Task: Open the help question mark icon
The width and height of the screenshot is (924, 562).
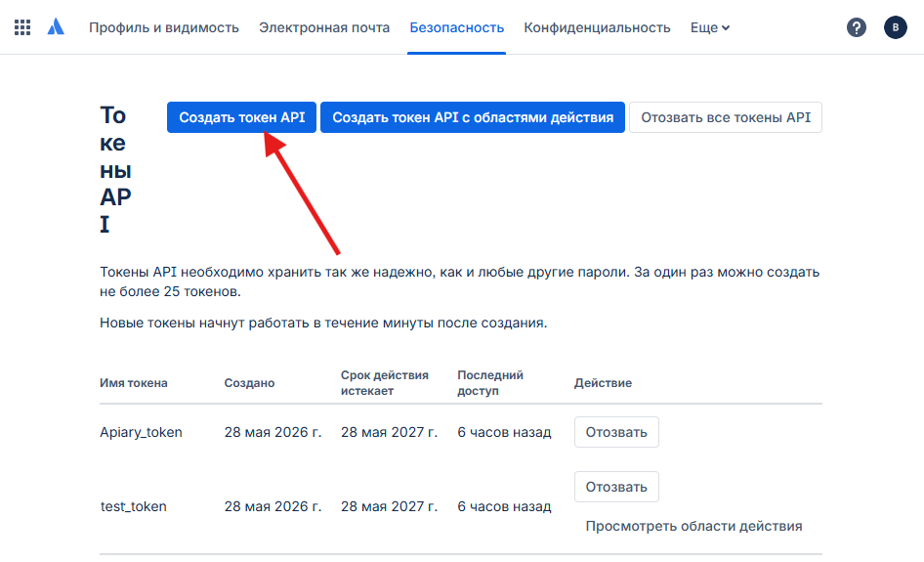Action: tap(857, 27)
